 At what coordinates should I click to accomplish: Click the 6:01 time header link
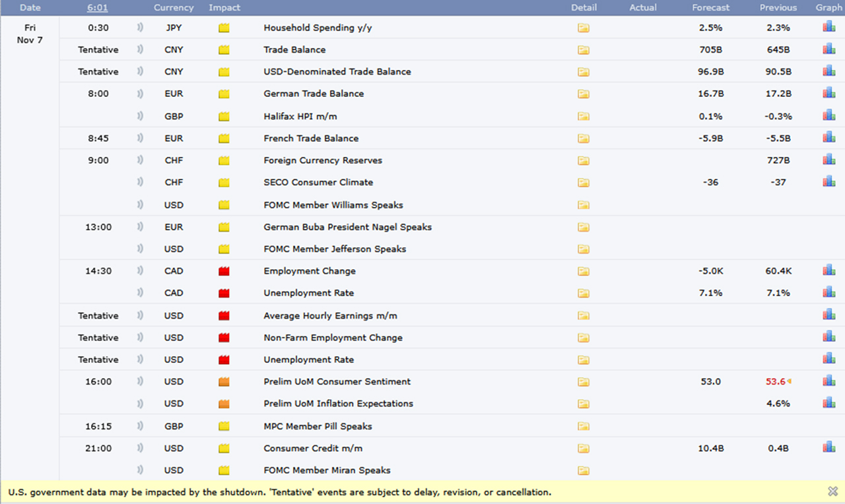(97, 7)
